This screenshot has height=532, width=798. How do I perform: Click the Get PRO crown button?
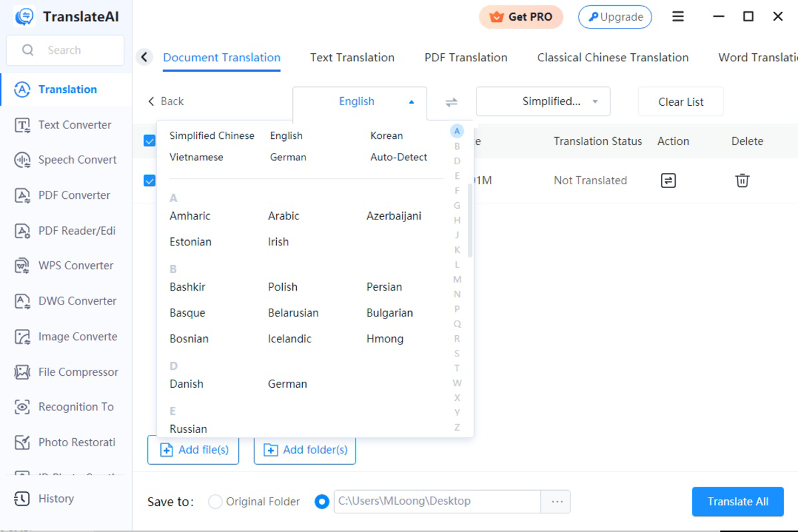coord(520,17)
